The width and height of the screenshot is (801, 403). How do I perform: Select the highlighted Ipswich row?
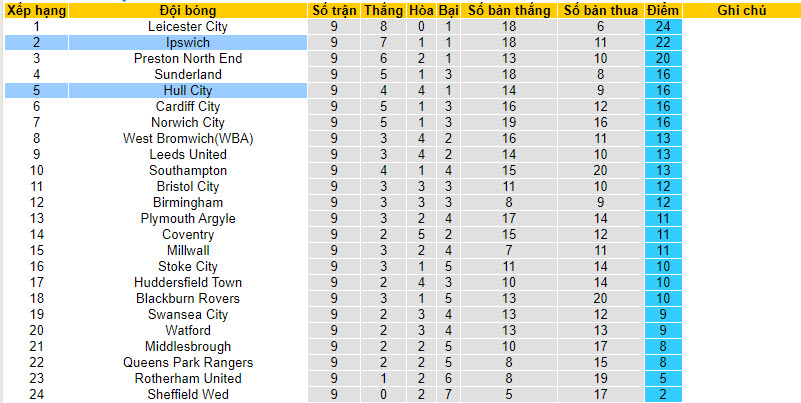click(187, 42)
